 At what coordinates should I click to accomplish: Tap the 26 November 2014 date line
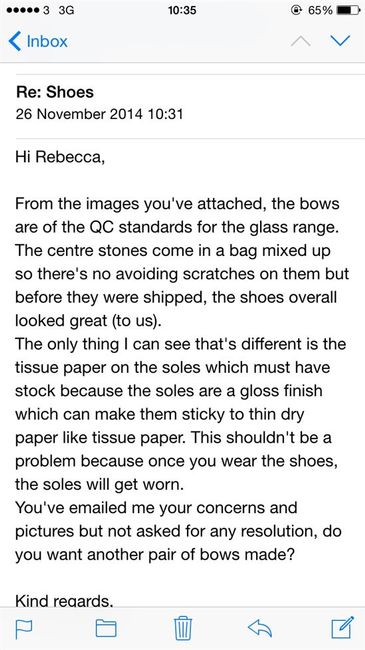(99, 113)
